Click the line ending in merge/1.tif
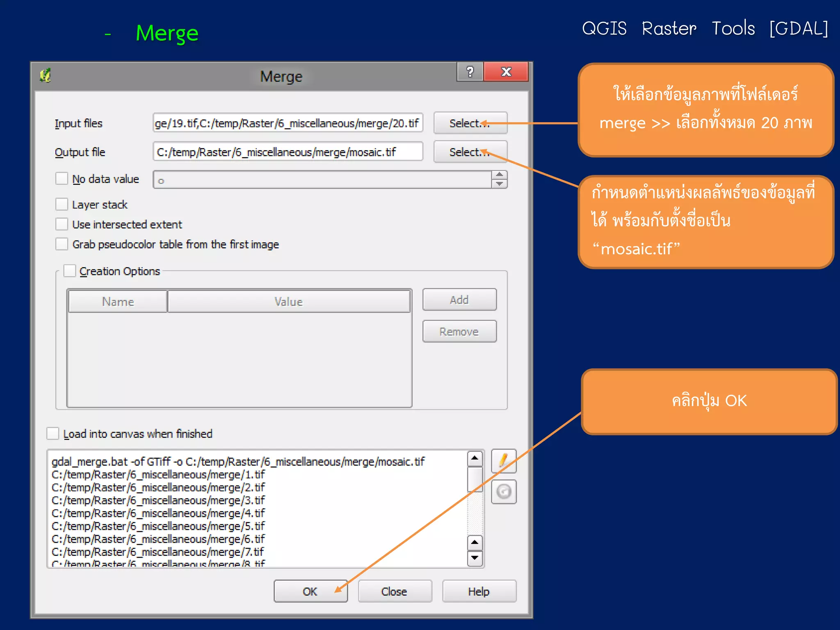This screenshot has width=840, height=630. point(158,475)
